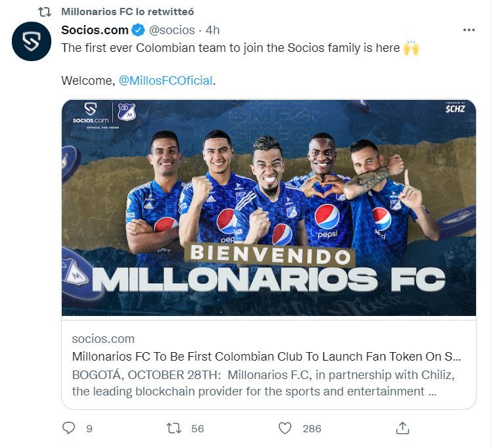
Task: Open the three-dot more options menu
Action: [x=469, y=30]
